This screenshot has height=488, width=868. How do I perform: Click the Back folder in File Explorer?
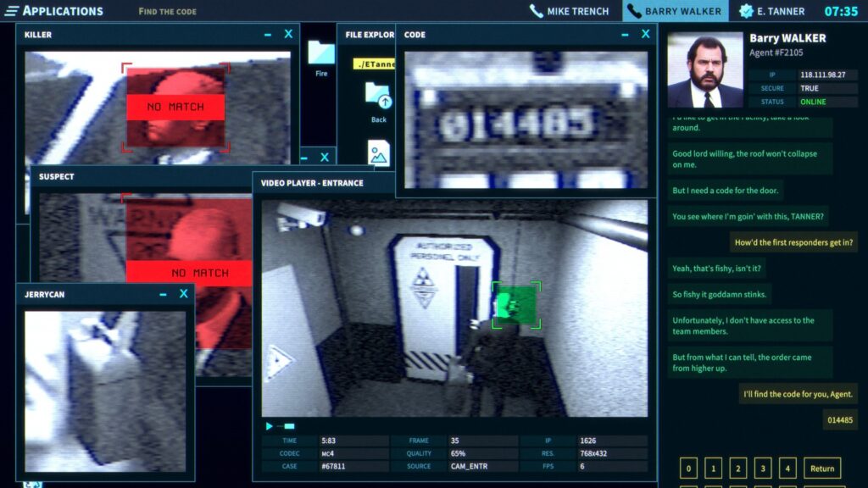(x=378, y=101)
